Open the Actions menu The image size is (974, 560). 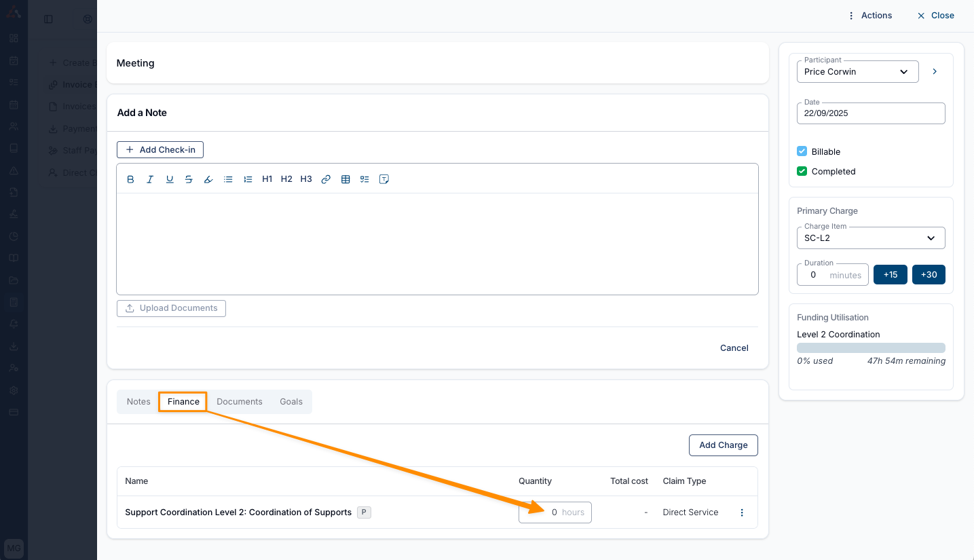[x=869, y=16]
